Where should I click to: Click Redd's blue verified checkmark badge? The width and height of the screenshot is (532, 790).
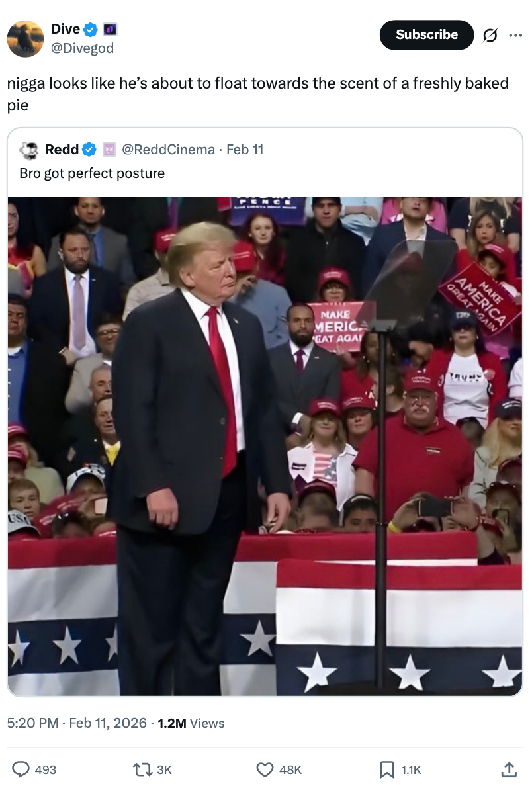(89, 149)
